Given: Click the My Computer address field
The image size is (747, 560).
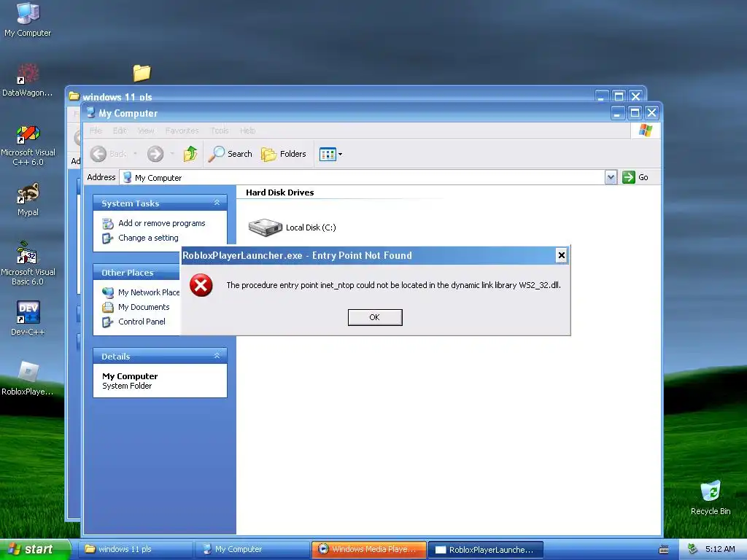Looking at the screenshot, I should (363, 177).
